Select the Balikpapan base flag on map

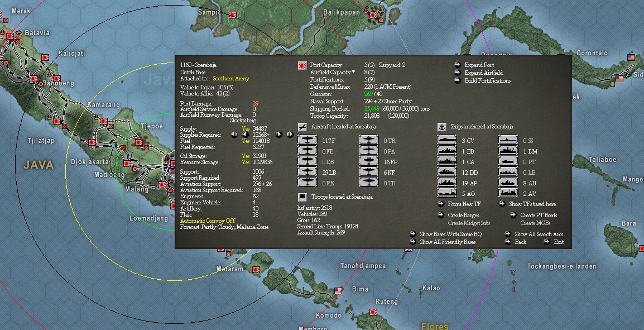(x=373, y=15)
